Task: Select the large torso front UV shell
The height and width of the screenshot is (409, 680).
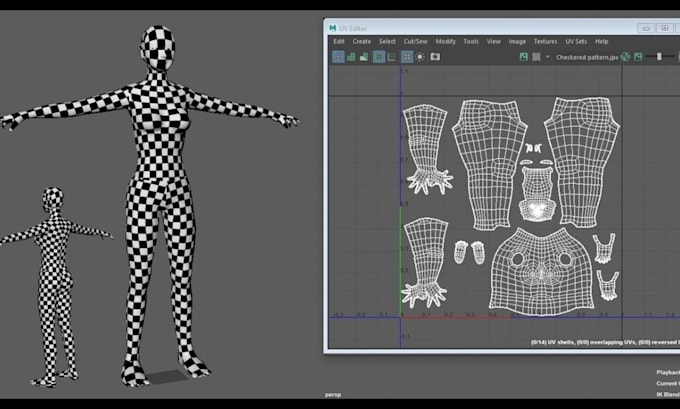Action: pos(490,165)
